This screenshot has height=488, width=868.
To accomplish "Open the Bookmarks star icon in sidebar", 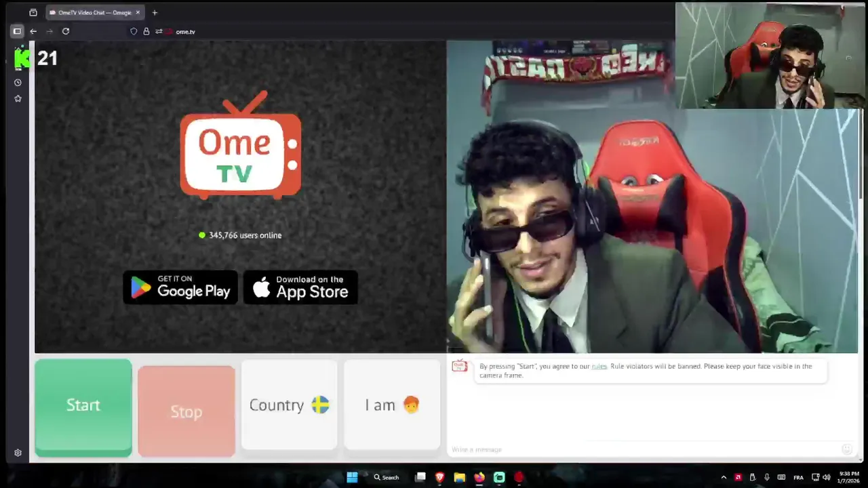I will click(x=18, y=99).
